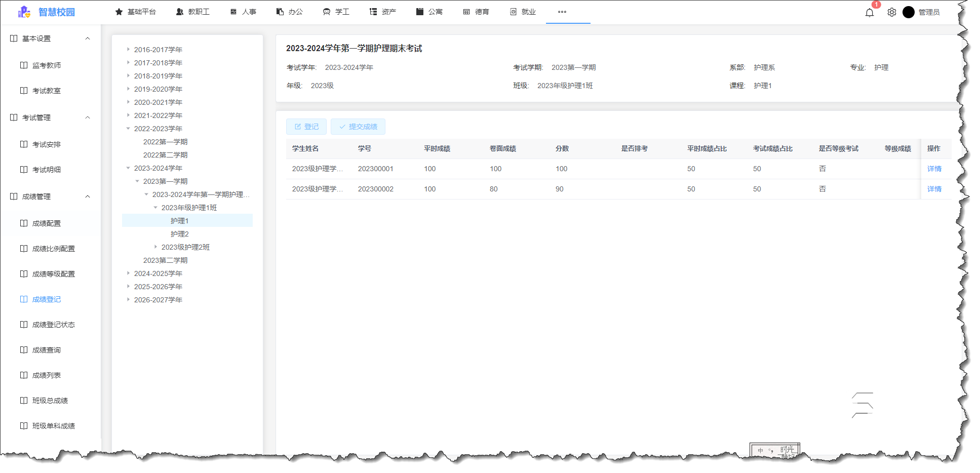Collapse the 基本设置 sidebar section
The image size is (980, 473).
88,38
